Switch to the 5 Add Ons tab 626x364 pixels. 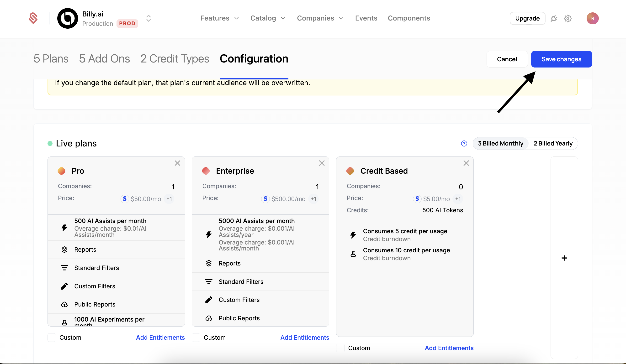pos(104,59)
